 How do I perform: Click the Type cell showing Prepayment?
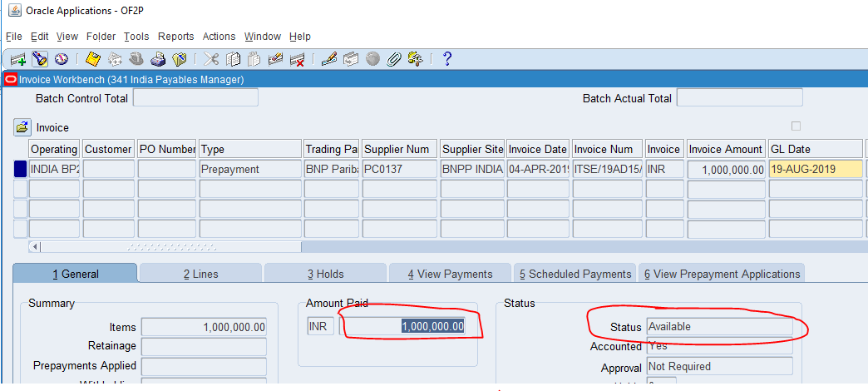250,170
